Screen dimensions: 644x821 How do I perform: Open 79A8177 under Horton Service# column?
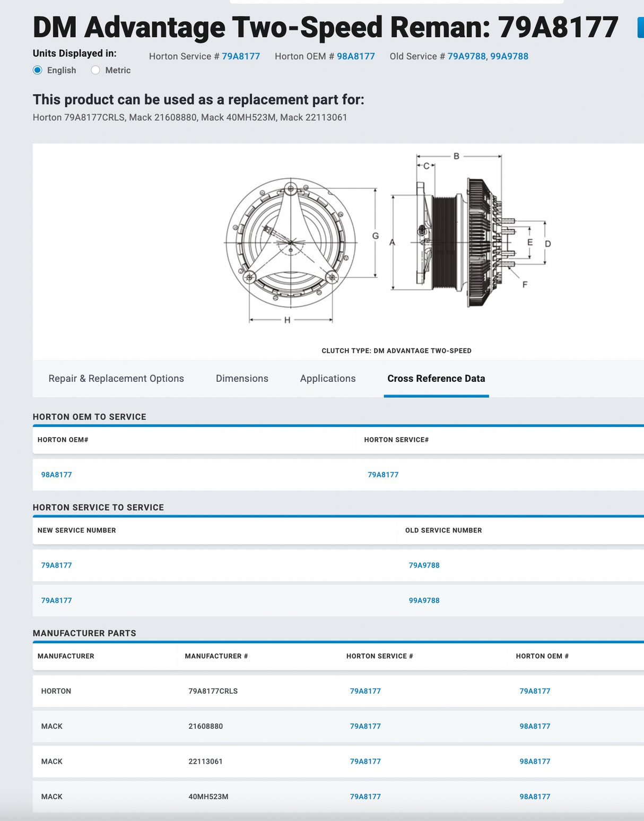[x=383, y=475]
